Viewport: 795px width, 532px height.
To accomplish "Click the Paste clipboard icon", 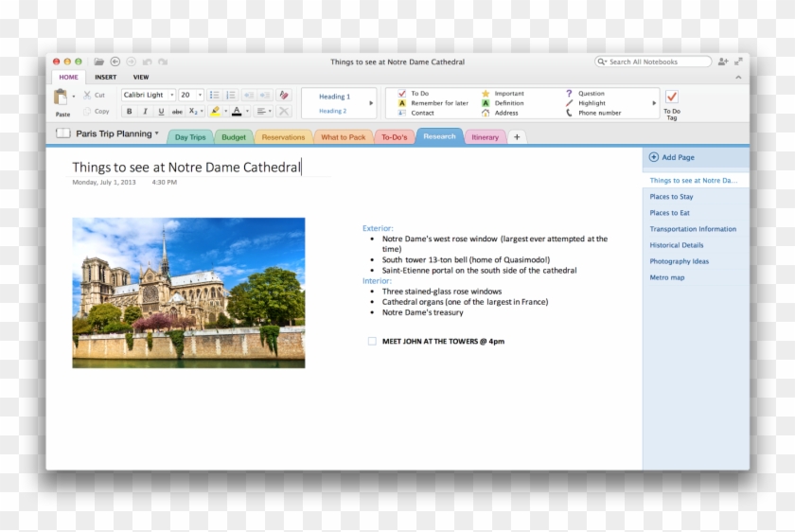I will click(x=61, y=97).
